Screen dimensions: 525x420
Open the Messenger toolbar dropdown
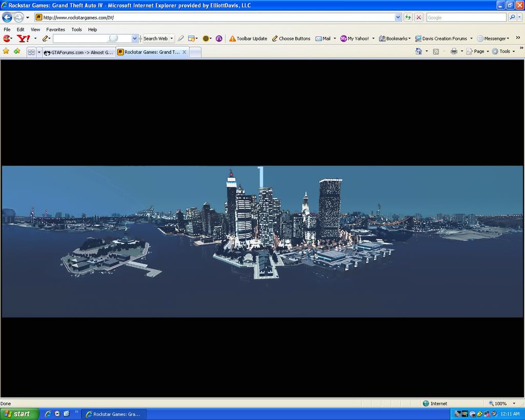[x=493, y=38]
